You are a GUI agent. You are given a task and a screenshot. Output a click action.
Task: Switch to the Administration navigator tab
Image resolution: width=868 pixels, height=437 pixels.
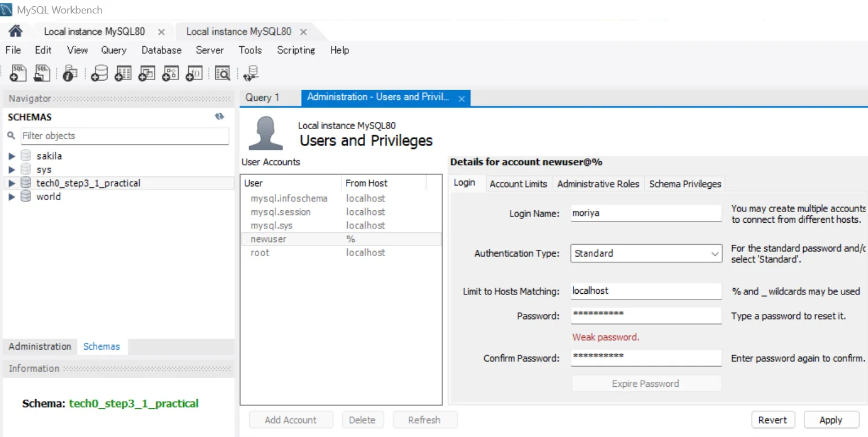[x=40, y=346]
